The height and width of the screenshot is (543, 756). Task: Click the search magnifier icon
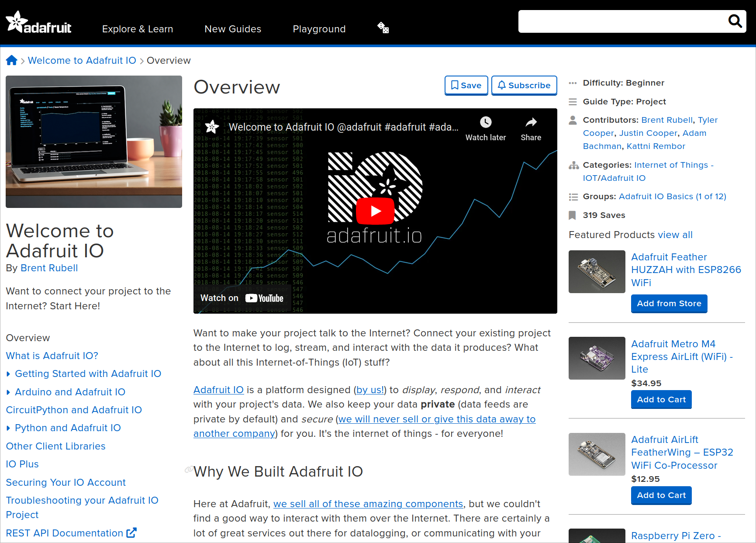click(x=735, y=21)
